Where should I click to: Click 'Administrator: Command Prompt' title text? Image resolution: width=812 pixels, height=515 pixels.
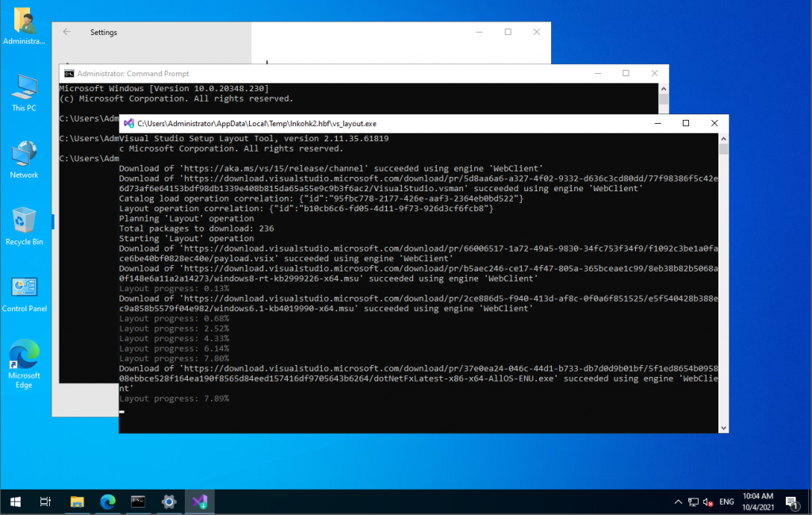[x=133, y=74]
